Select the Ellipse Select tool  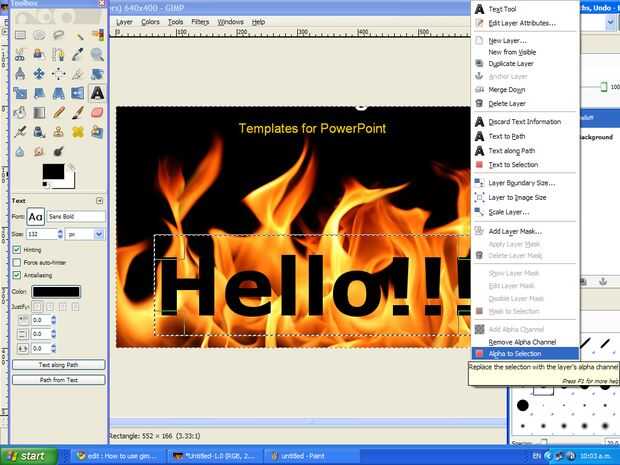[39, 35]
